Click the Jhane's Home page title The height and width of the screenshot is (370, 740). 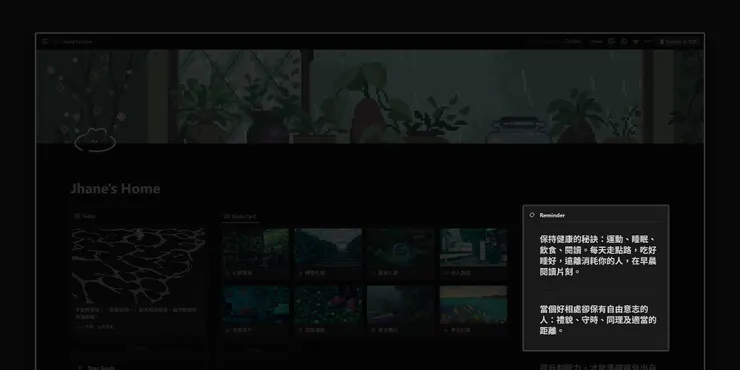click(115, 189)
